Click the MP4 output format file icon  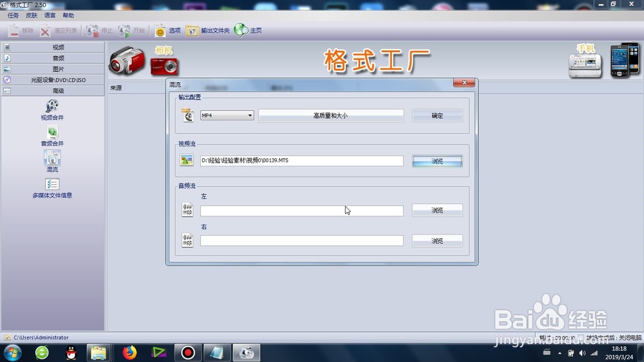[187, 115]
